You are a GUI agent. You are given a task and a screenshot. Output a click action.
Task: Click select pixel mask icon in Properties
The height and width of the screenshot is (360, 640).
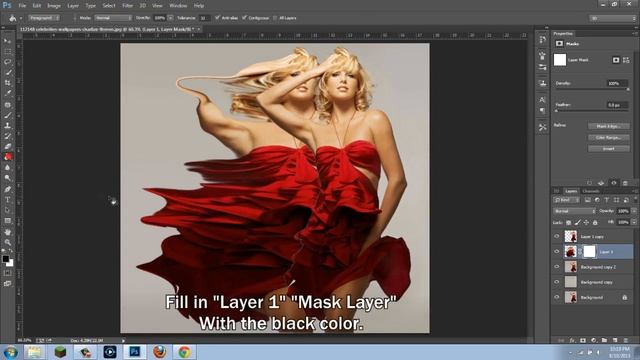pyautogui.click(x=616, y=60)
